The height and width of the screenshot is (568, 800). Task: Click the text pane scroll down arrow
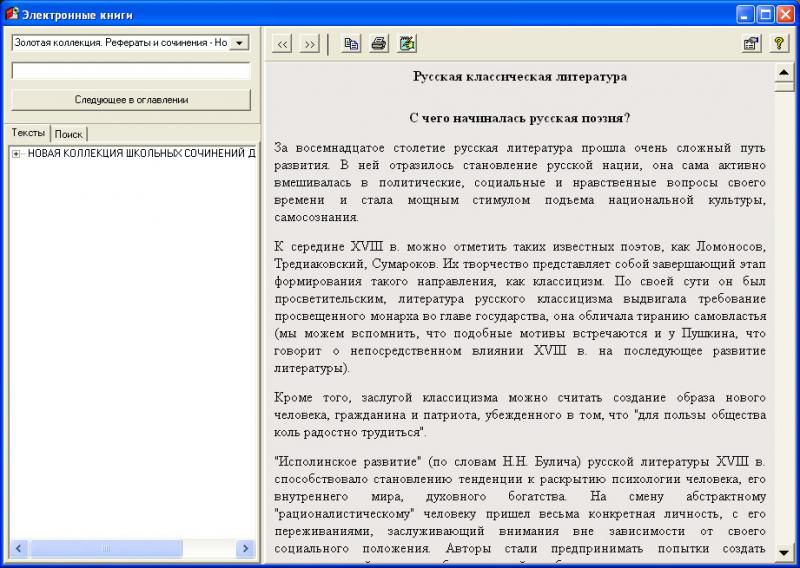tap(784, 551)
